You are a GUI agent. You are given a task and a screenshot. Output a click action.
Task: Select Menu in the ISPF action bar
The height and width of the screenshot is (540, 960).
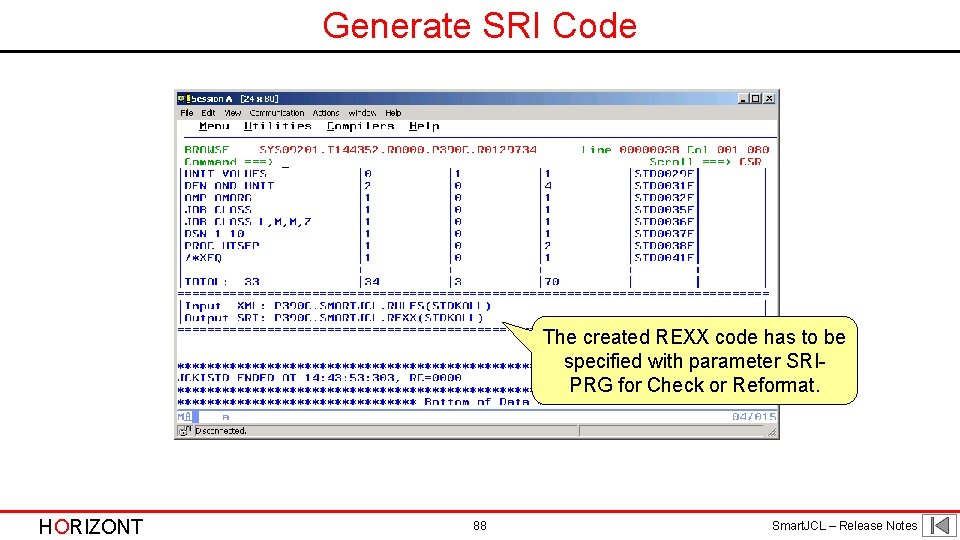tap(214, 126)
